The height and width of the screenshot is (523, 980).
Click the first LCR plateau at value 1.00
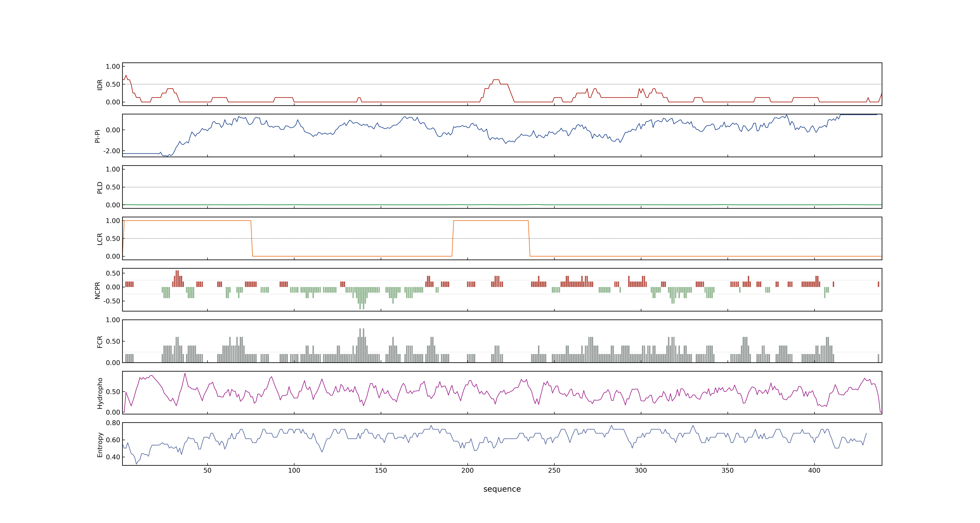tap(187, 220)
